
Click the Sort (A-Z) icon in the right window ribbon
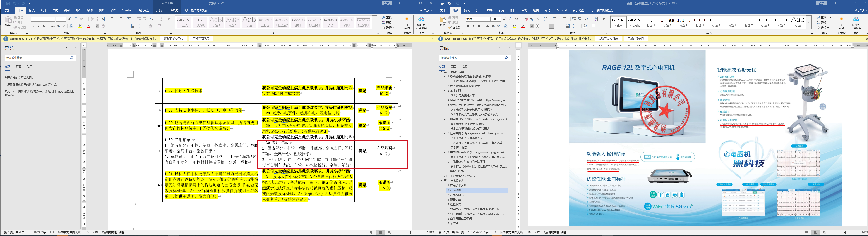(596, 19)
